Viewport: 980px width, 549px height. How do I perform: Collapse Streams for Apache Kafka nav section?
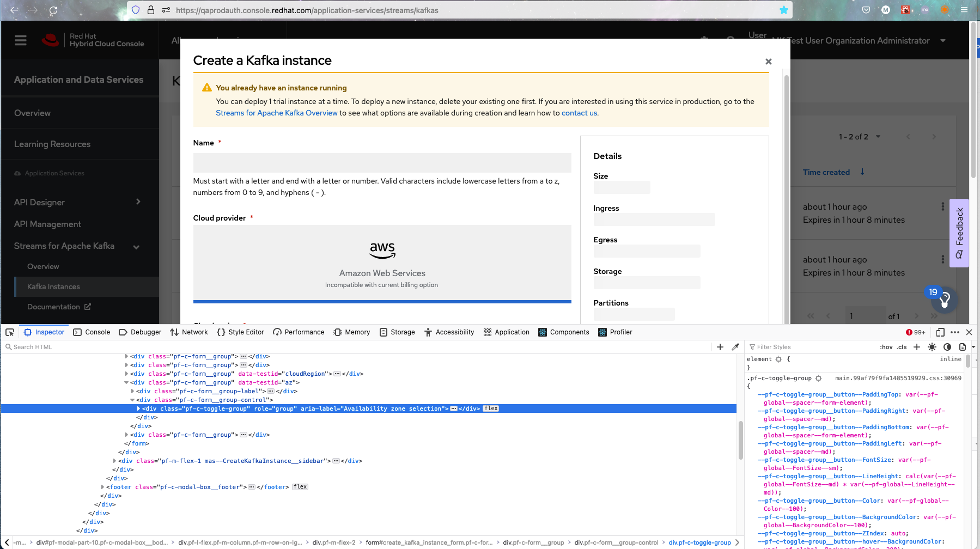pyautogui.click(x=136, y=247)
